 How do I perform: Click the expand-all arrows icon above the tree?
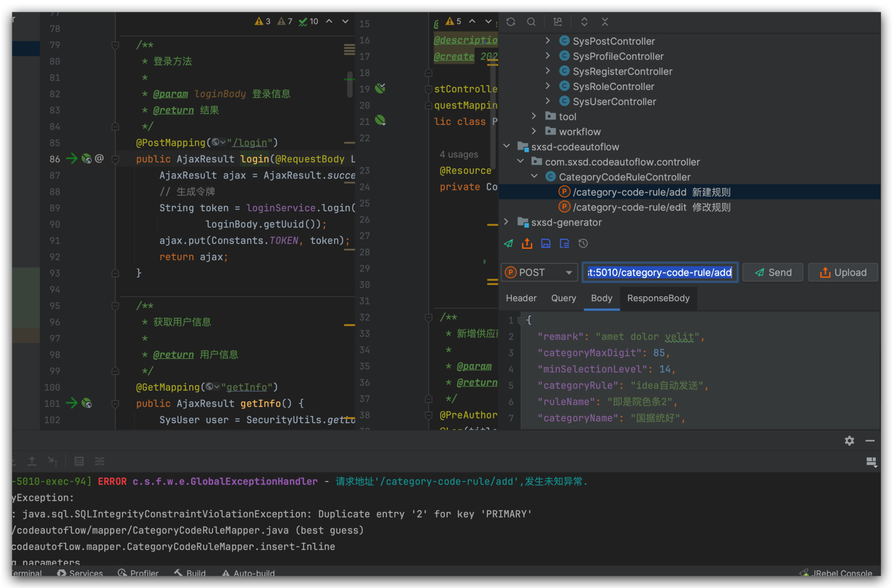pos(585,22)
